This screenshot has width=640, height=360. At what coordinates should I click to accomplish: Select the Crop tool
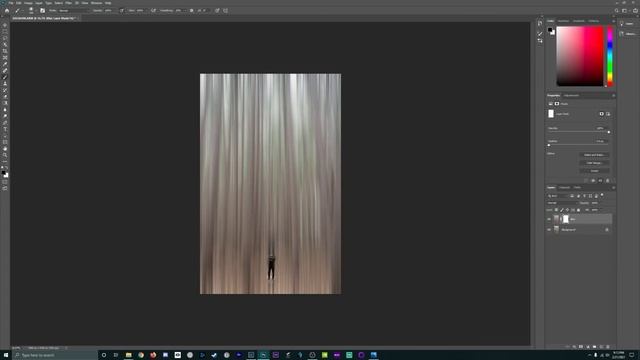point(5,51)
